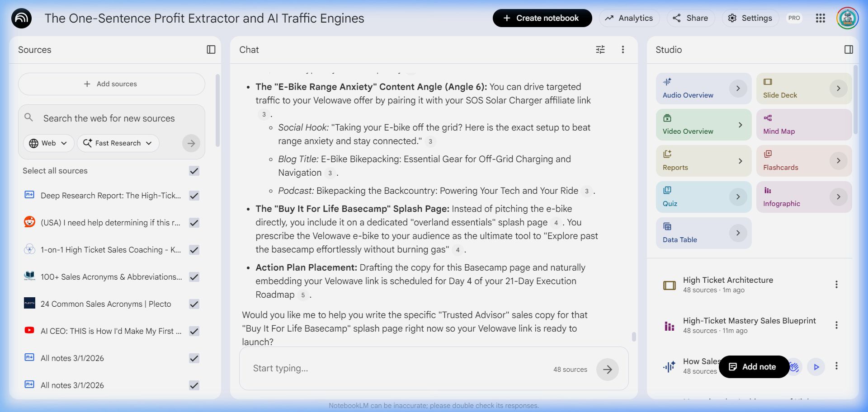Click the chat Start typing input field
868x412 pixels.
(x=398, y=369)
